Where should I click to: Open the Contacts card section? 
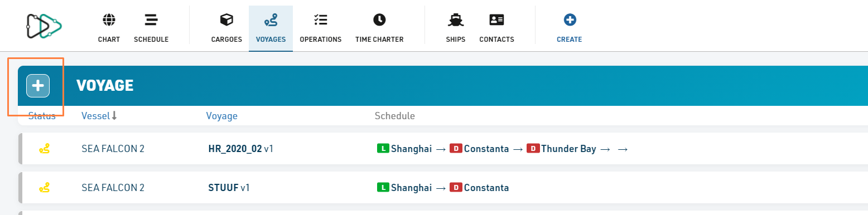(x=496, y=28)
